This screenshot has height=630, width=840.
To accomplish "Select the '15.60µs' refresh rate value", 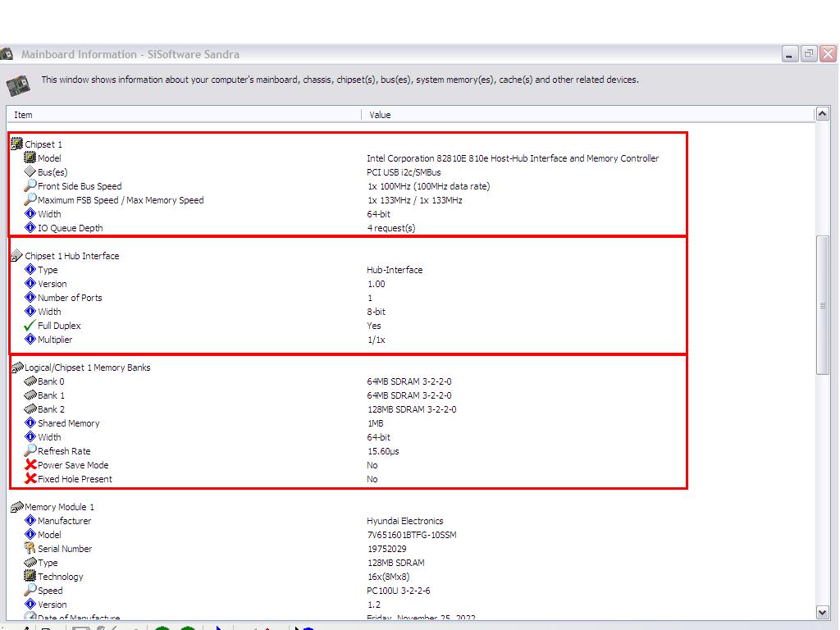I will (x=383, y=451).
